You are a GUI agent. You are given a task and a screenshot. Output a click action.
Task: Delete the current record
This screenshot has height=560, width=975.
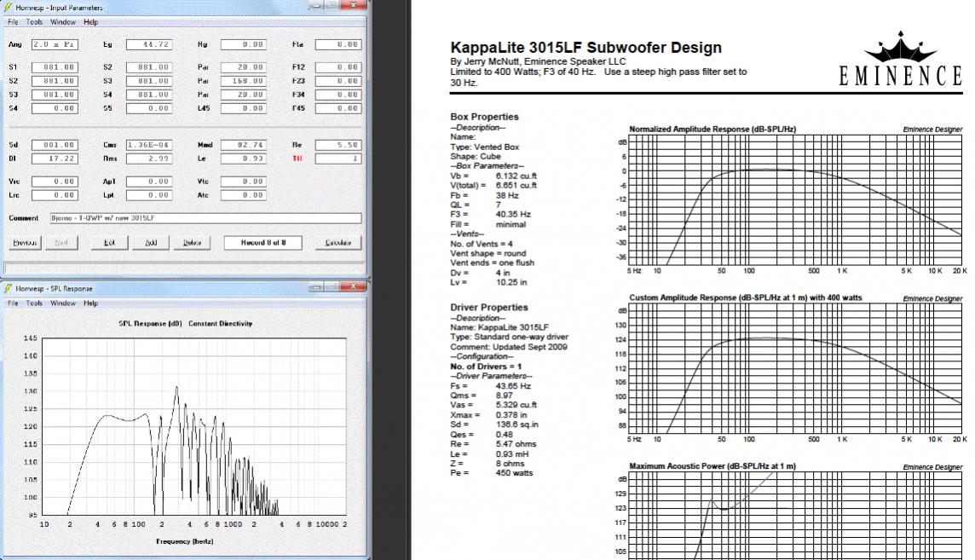click(192, 242)
